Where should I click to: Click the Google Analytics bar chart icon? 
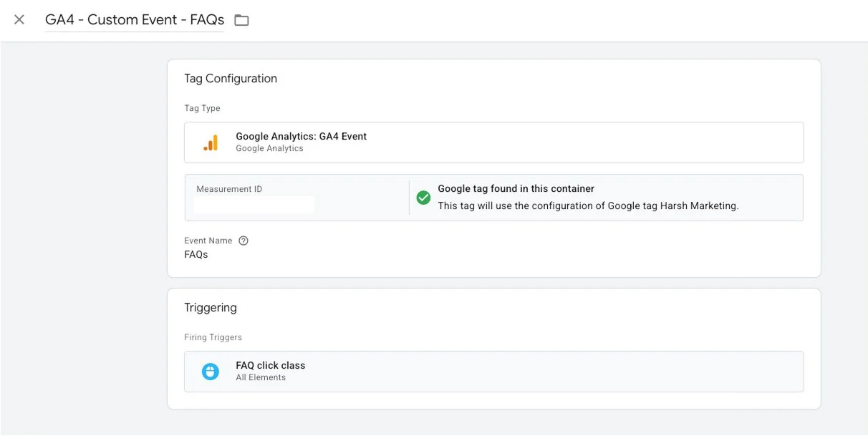(211, 142)
